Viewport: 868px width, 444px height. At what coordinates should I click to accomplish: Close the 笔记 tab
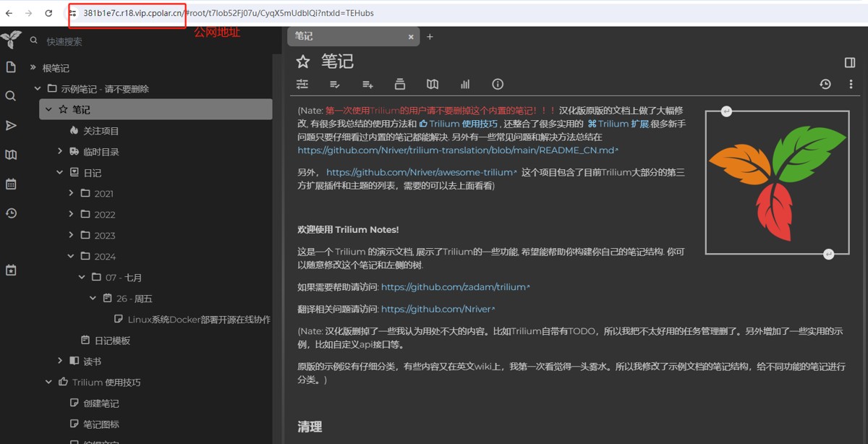click(411, 37)
